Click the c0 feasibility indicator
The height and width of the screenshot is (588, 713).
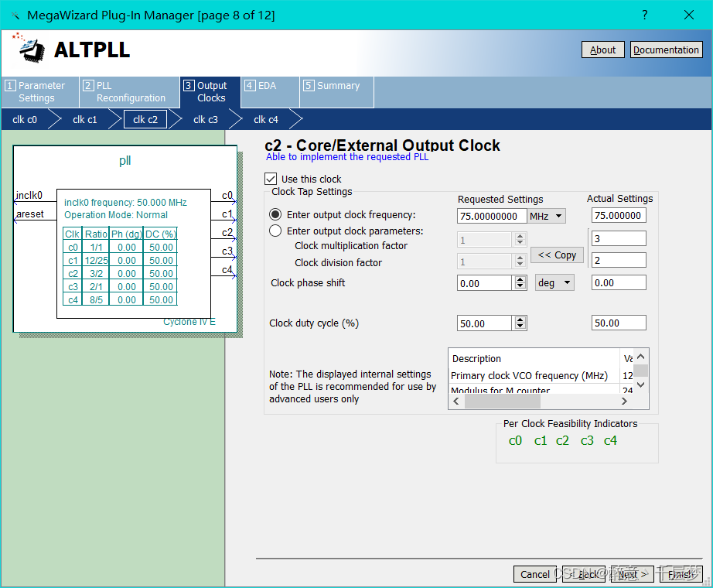click(x=515, y=440)
